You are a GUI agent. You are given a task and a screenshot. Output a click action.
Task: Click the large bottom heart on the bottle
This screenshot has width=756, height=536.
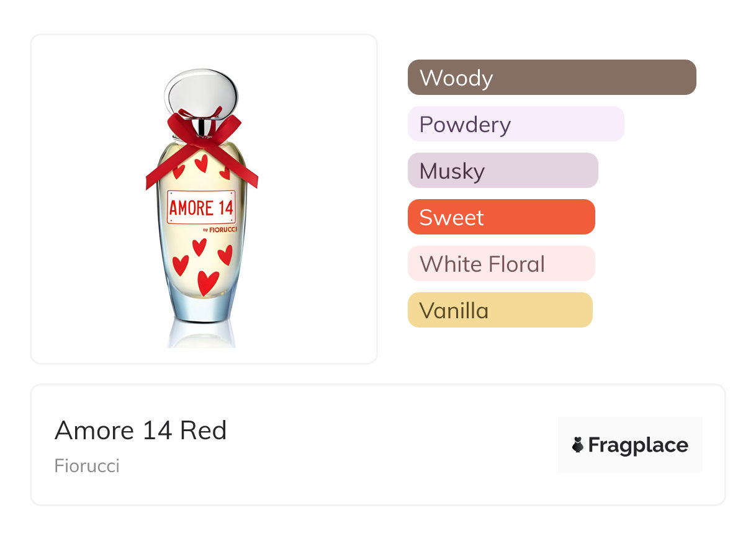207,282
